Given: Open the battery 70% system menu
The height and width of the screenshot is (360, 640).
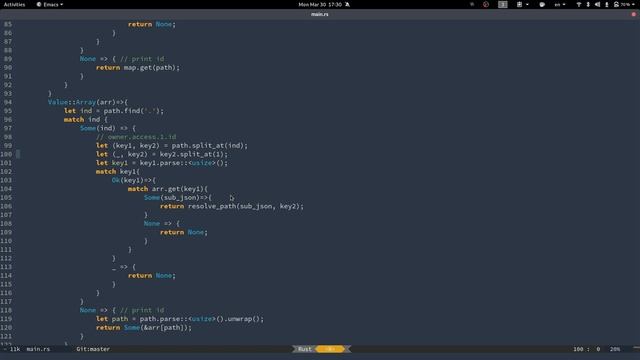Looking at the screenshot, I should (624, 4).
